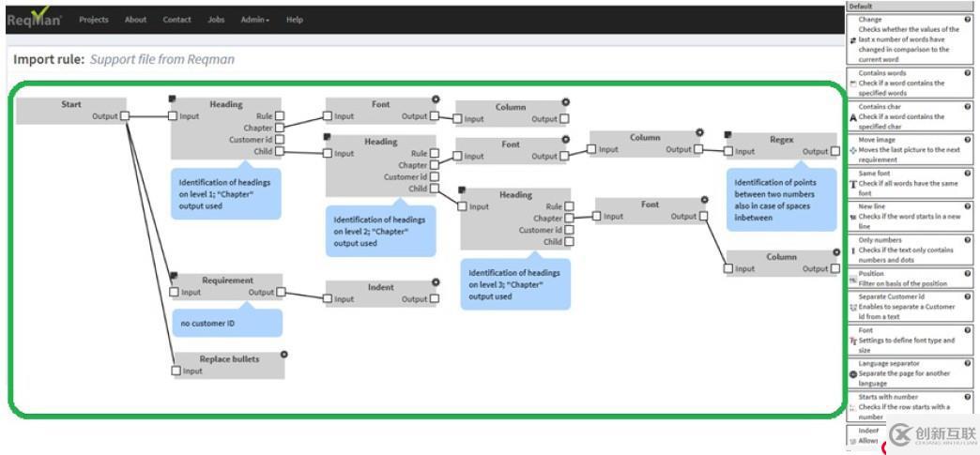The width and height of the screenshot is (980, 455).
Task: Go to the About page
Action: pos(135,20)
